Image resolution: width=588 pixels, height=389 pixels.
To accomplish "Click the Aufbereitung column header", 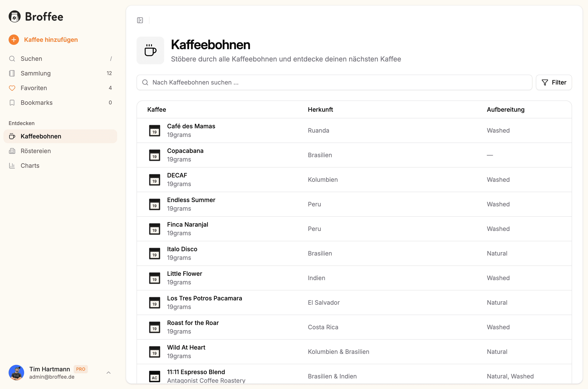I will click(506, 110).
